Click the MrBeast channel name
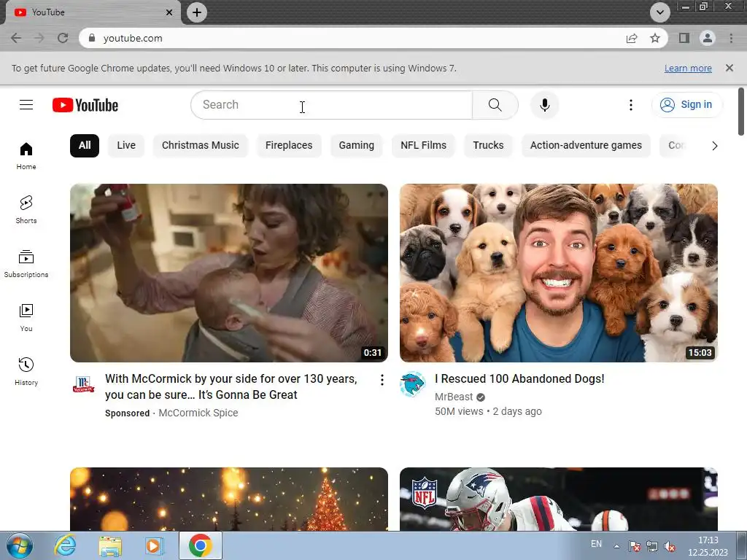 pos(454,397)
